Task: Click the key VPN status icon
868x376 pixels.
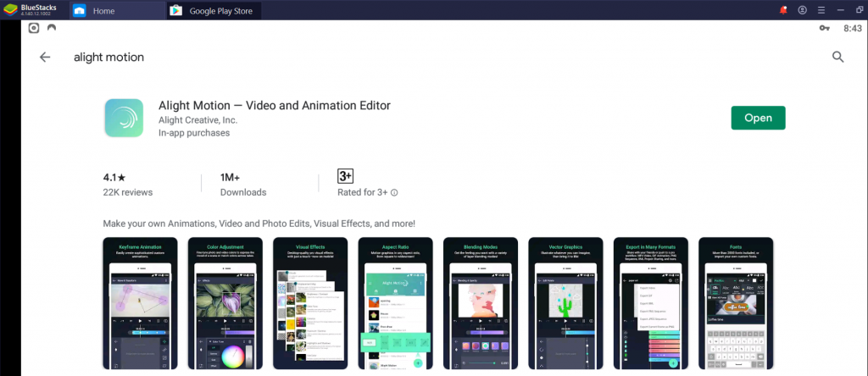Action: 824,28
